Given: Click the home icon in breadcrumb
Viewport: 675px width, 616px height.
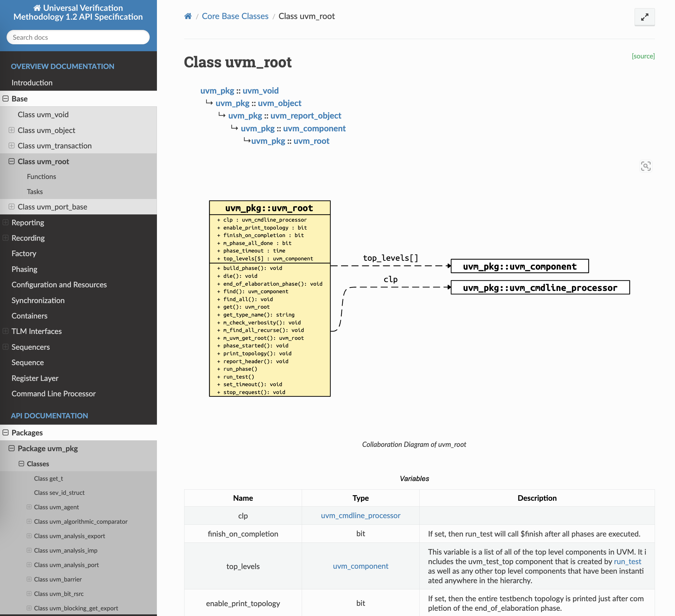Looking at the screenshot, I should click(188, 16).
